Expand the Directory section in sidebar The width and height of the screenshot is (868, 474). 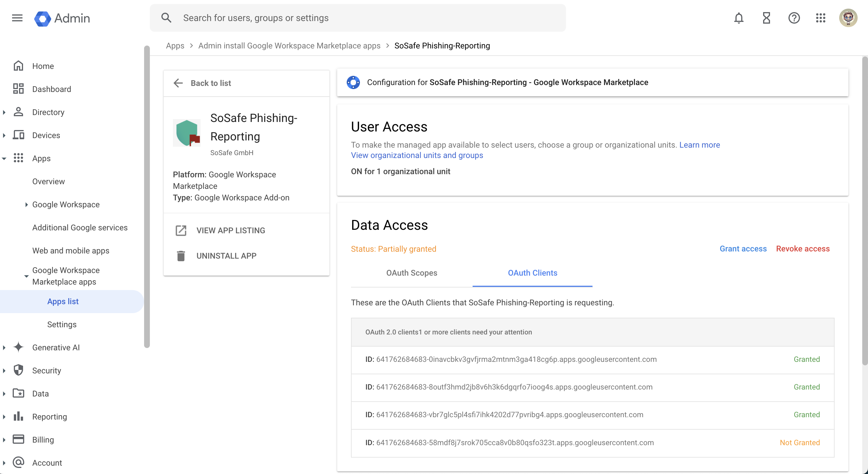click(4, 112)
